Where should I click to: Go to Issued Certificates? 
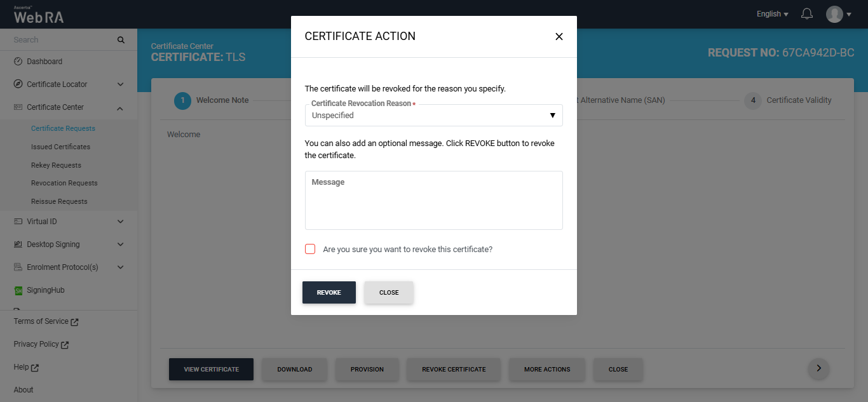pos(60,147)
